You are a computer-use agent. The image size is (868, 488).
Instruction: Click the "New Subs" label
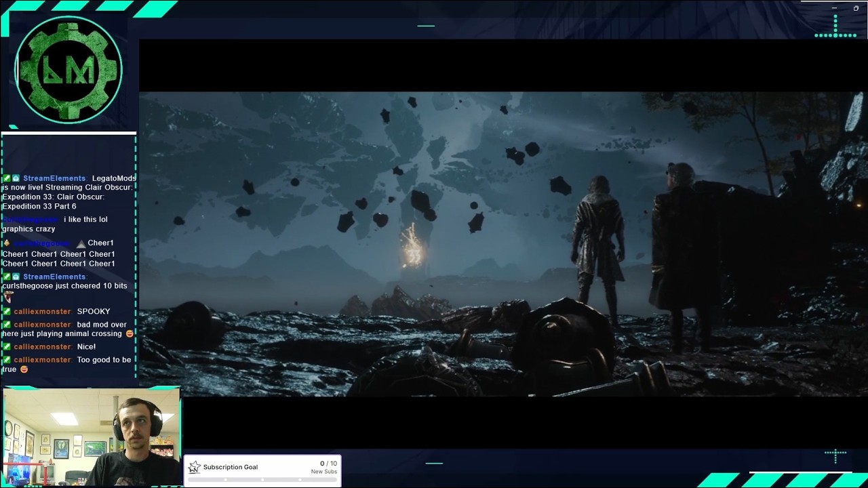click(x=324, y=472)
